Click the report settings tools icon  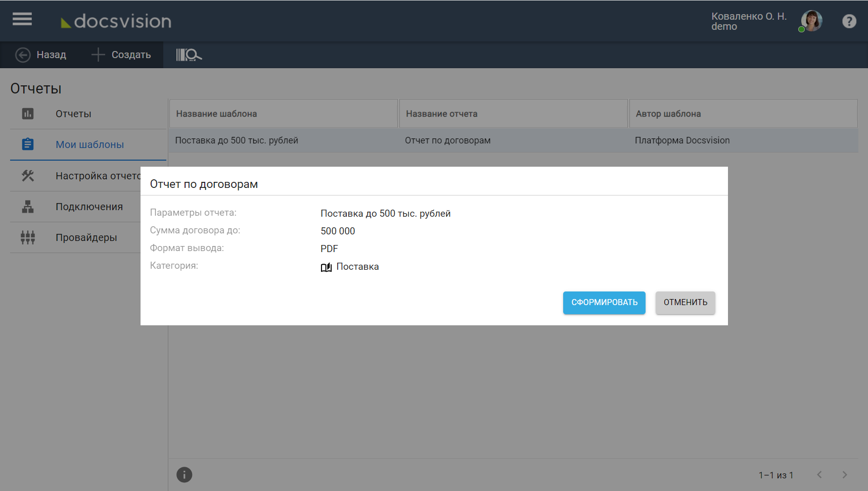point(28,176)
